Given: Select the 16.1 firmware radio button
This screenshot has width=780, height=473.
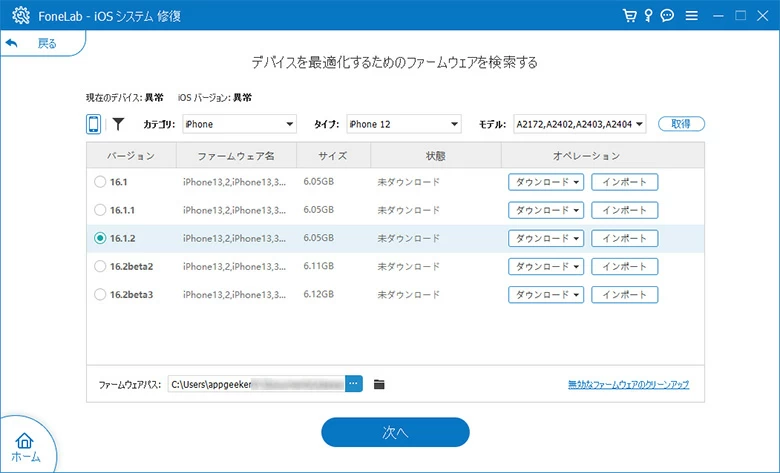Looking at the screenshot, I should [x=99, y=182].
